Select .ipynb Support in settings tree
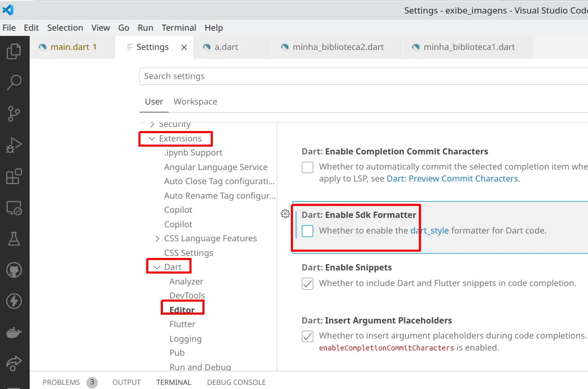Viewport: 588px width, 389px height. point(193,153)
